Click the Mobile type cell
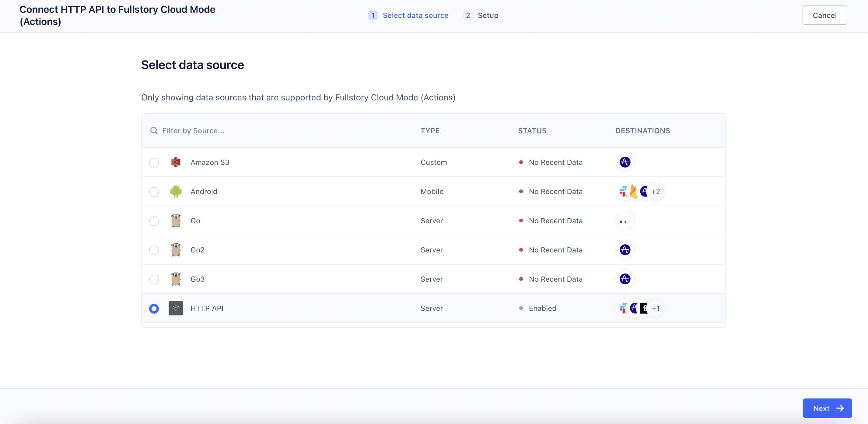Screen dimensions: 868x424 432,192
